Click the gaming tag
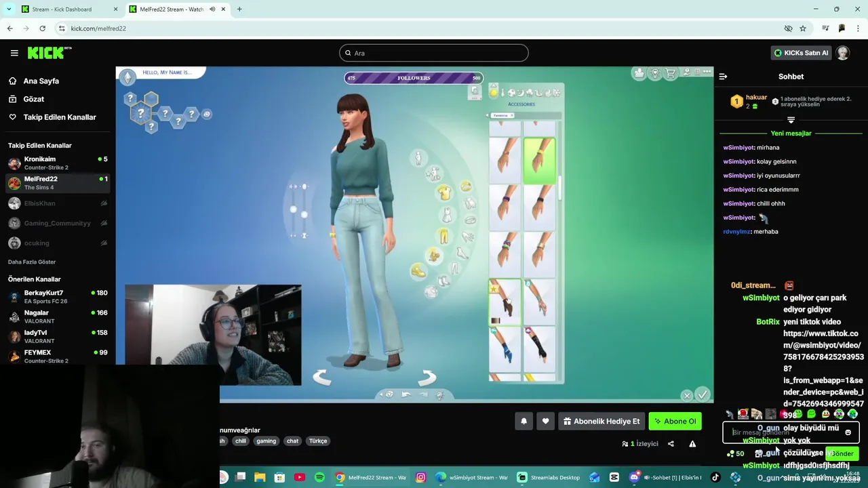The height and width of the screenshot is (488, 868). tap(266, 441)
